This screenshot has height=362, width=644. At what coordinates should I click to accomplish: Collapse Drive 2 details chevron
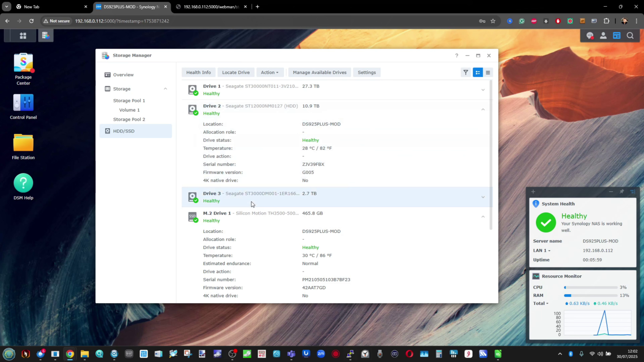[483, 109]
